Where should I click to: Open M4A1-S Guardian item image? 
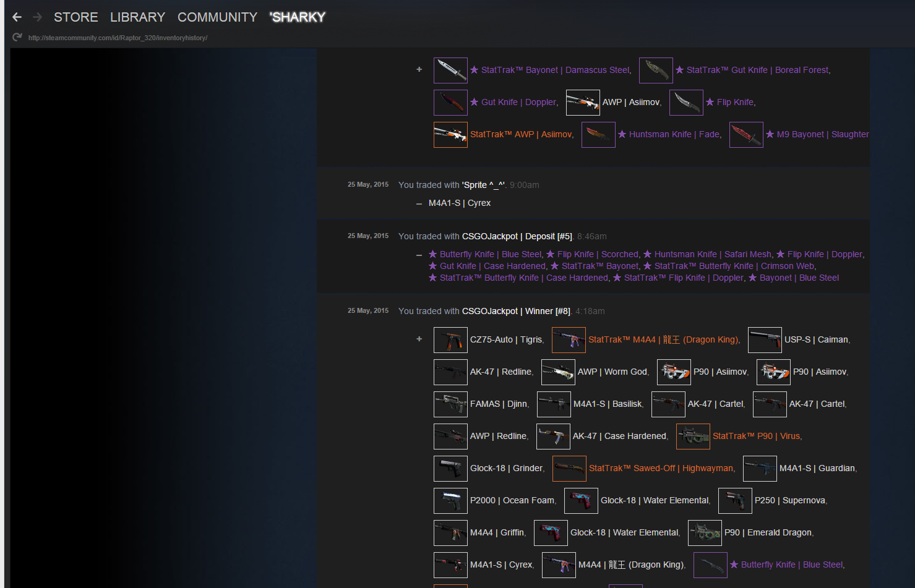[760, 469]
